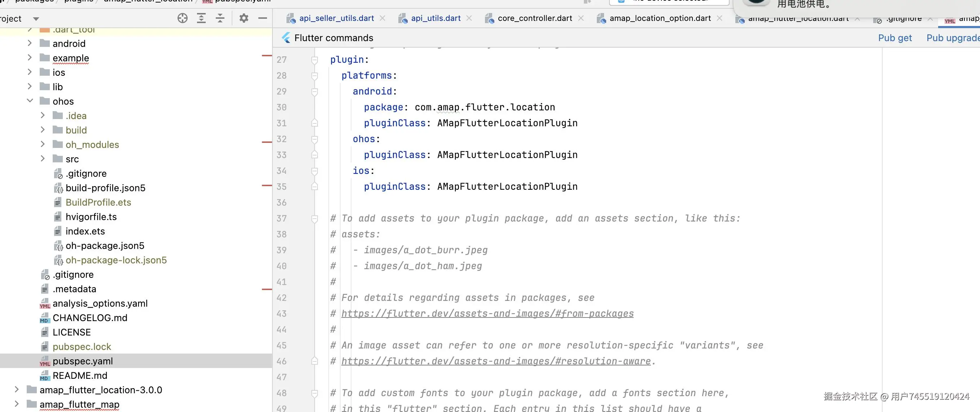980x412 pixels.
Task: Fold the ohos: block at line 32
Action: coord(315,139)
